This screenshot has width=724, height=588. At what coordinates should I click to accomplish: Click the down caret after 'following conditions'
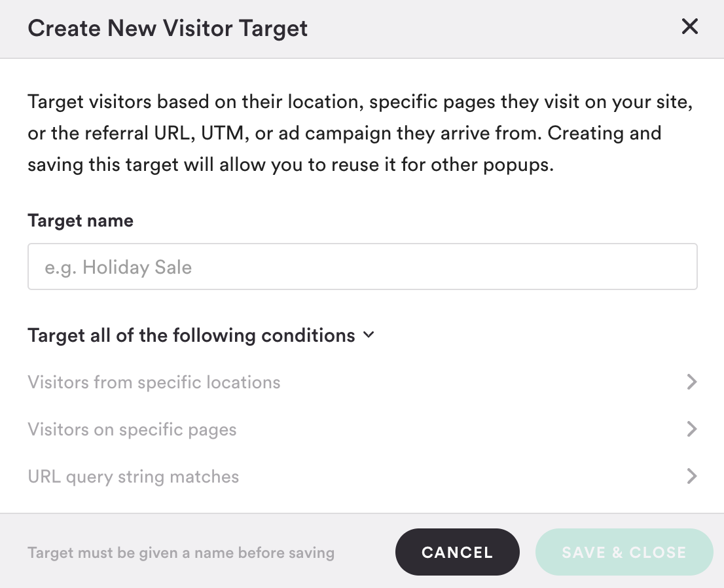click(369, 335)
